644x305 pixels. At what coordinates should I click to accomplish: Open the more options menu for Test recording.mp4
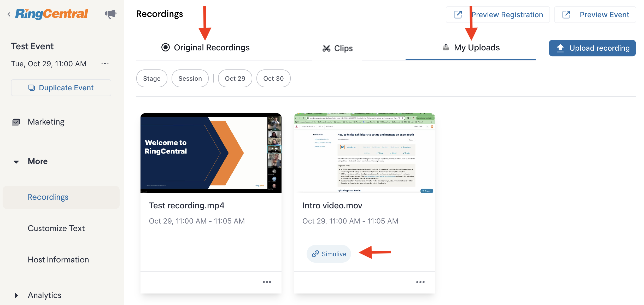pos(267,282)
